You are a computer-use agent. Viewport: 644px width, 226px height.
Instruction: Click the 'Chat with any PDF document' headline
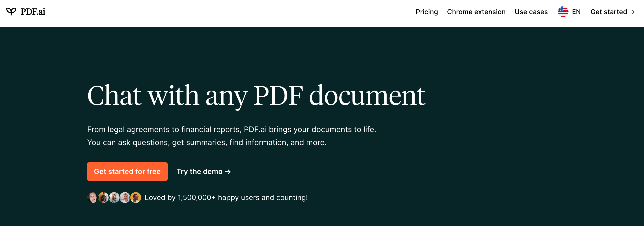[x=256, y=96]
